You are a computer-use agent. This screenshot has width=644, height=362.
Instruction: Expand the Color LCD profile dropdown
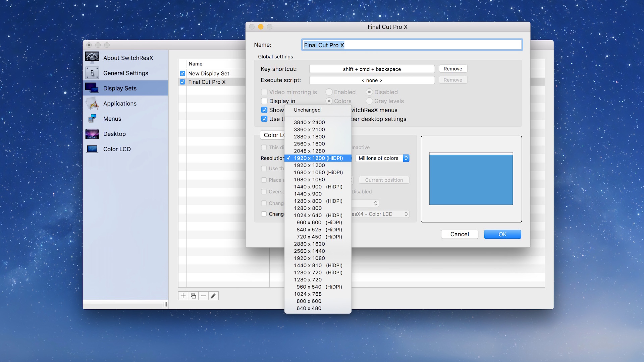tap(381, 214)
